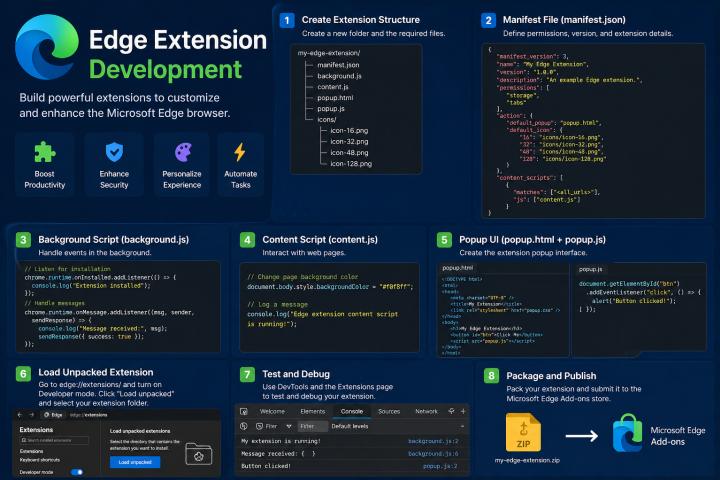
Task: Toggle the Developer mode switch
Action: [76, 471]
